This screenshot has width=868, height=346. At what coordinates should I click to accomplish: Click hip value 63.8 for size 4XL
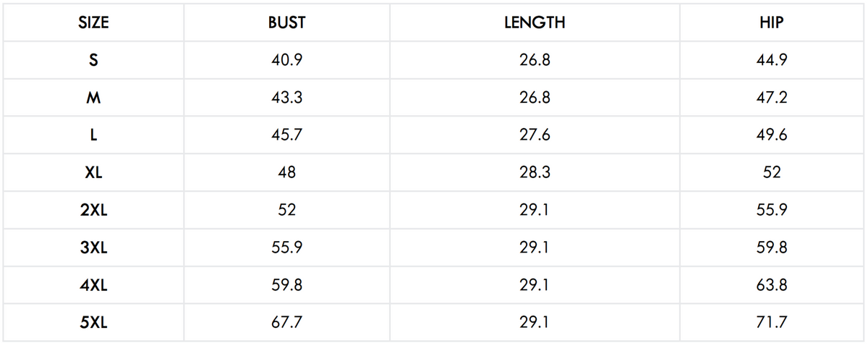click(x=772, y=286)
